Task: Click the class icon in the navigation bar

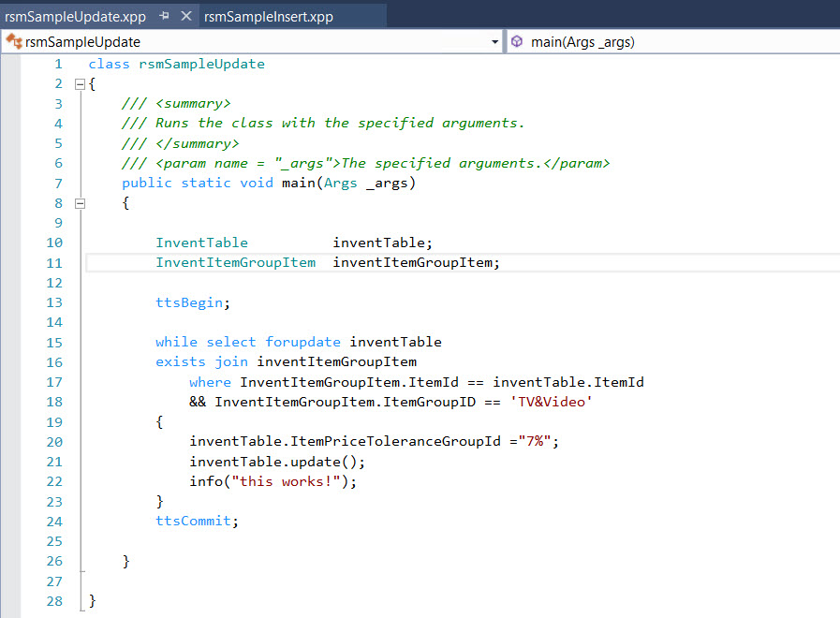Action: coord(13,42)
